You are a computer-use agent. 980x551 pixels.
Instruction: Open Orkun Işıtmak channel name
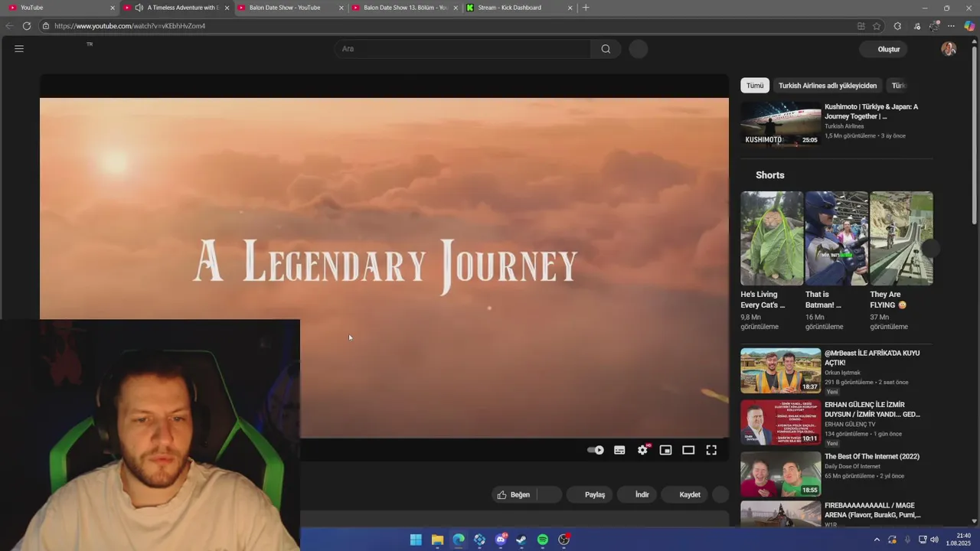[842, 373]
